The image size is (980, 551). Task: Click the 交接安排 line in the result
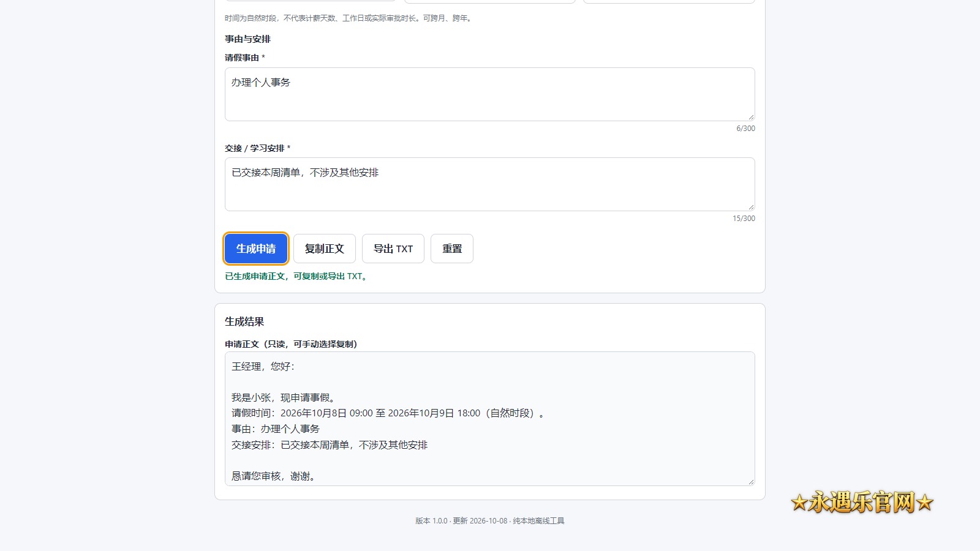pos(330,445)
